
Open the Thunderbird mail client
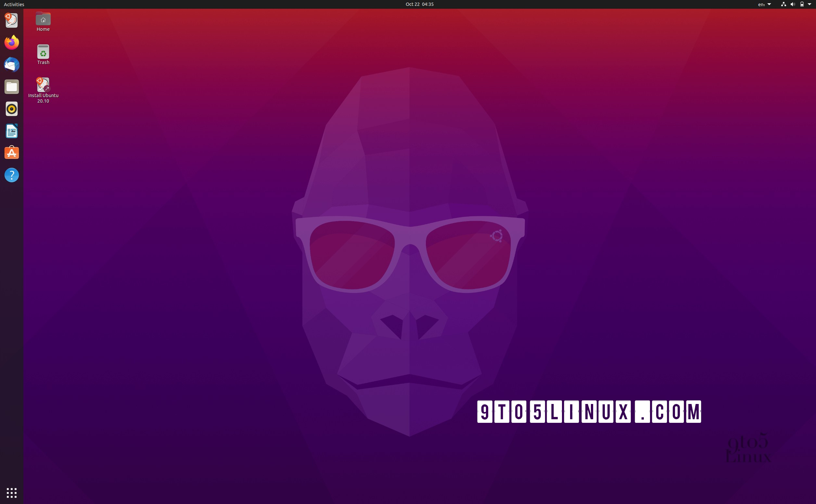click(x=12, y=65)
